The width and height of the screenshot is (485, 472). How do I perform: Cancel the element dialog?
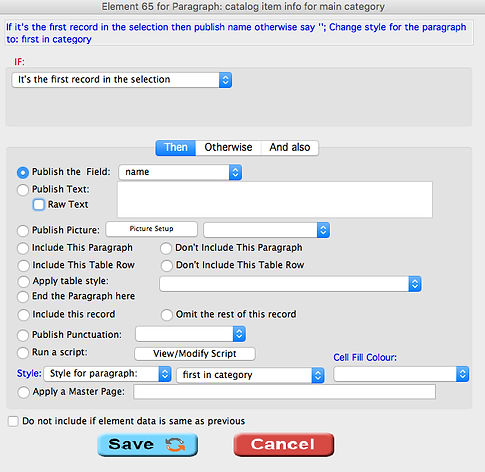284,445
